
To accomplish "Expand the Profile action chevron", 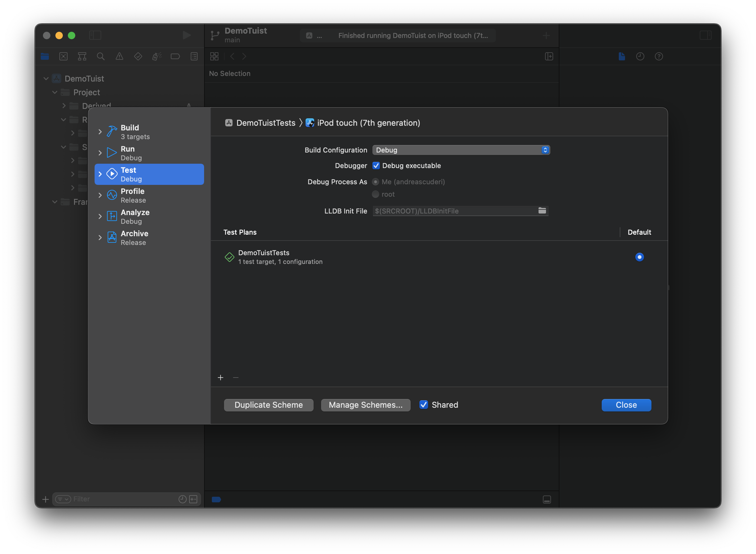I will click(x=100, y=195).
